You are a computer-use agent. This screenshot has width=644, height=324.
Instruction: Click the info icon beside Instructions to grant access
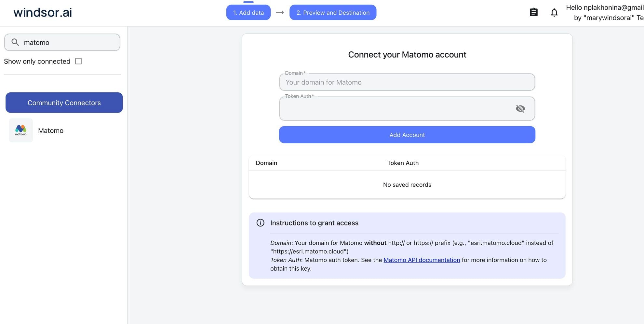(x=260, y=223)
